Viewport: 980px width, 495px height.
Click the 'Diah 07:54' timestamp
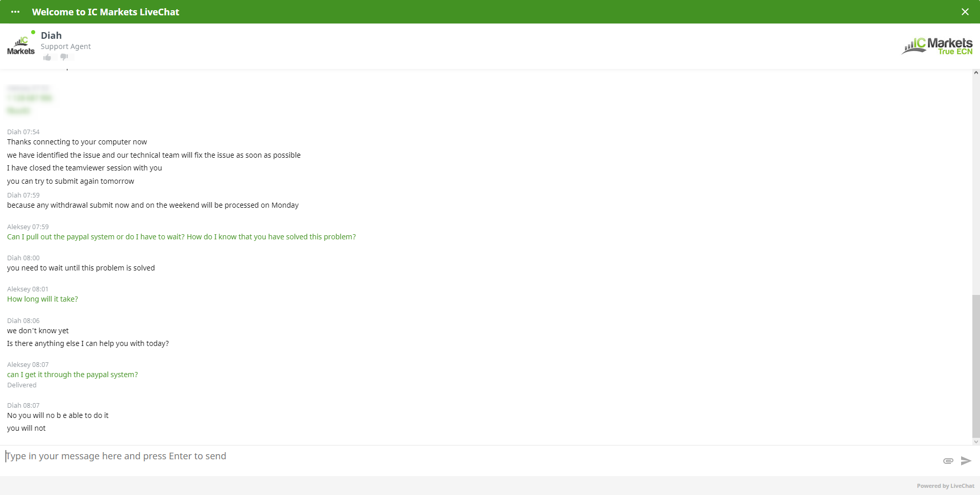pyautogui.click(x=23, y=132)
